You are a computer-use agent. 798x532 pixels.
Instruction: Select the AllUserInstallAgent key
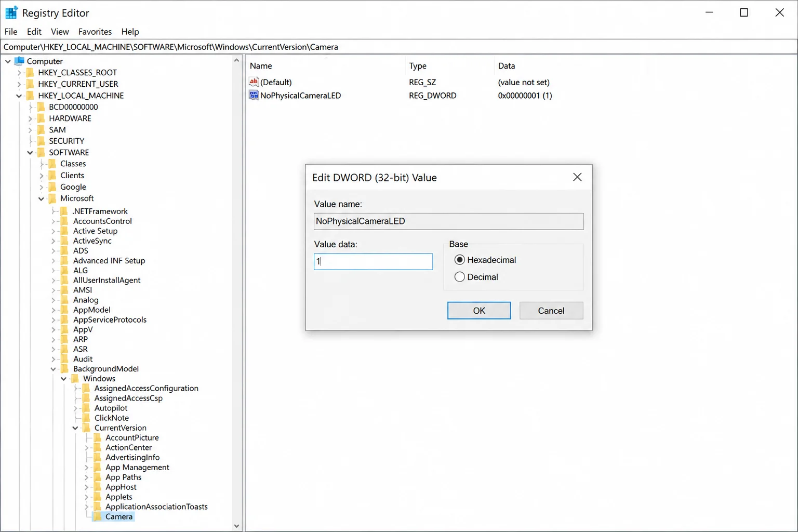pos(107,280)
